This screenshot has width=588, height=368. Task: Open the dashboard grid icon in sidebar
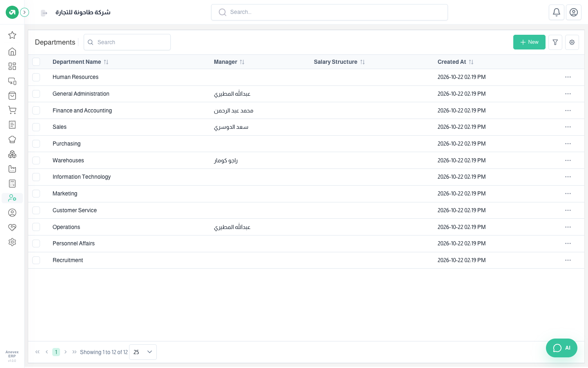coord(12,66)
